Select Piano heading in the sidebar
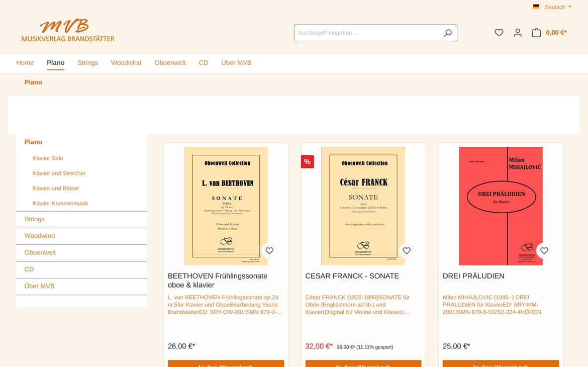This screenshot has height=367, width=588. click(x=33, y=142)
